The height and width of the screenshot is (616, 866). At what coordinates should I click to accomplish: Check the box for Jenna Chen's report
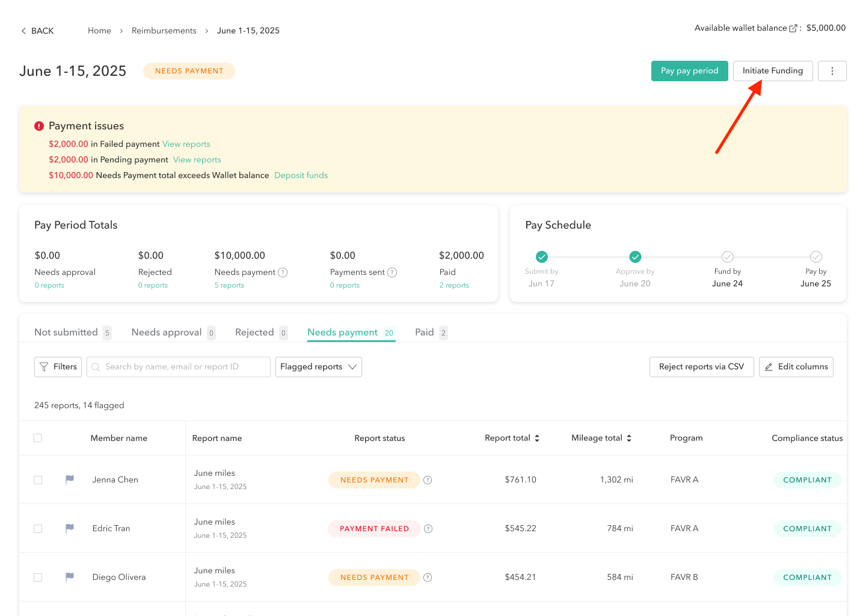pos(38,480)
